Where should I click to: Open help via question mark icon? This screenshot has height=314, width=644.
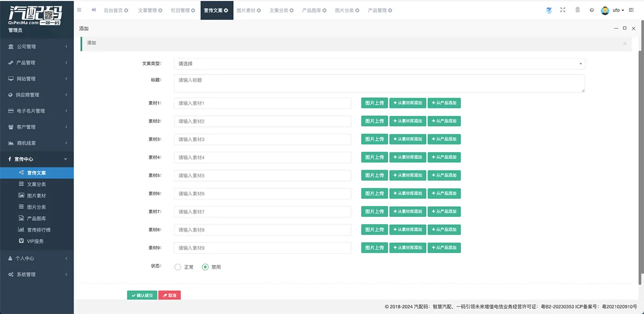point(592,10)
